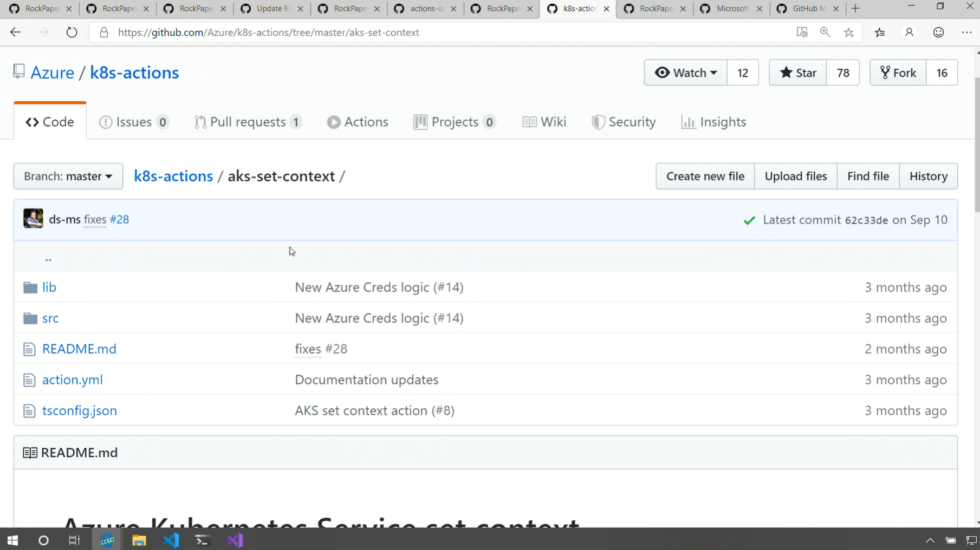Fork the k8s-actions repository

pos(898,73)
